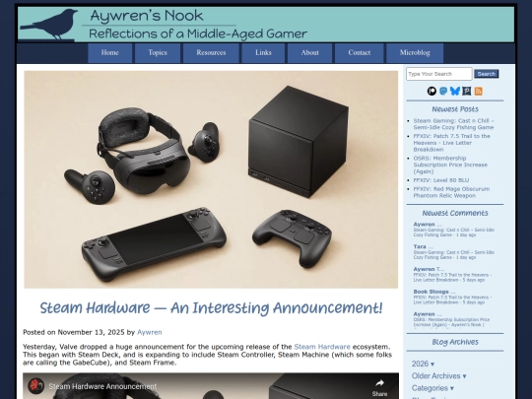Click the video channel avatar icon
Image resolution: width=532 pixels, height=399 pixels.
(x=35, y=386)
